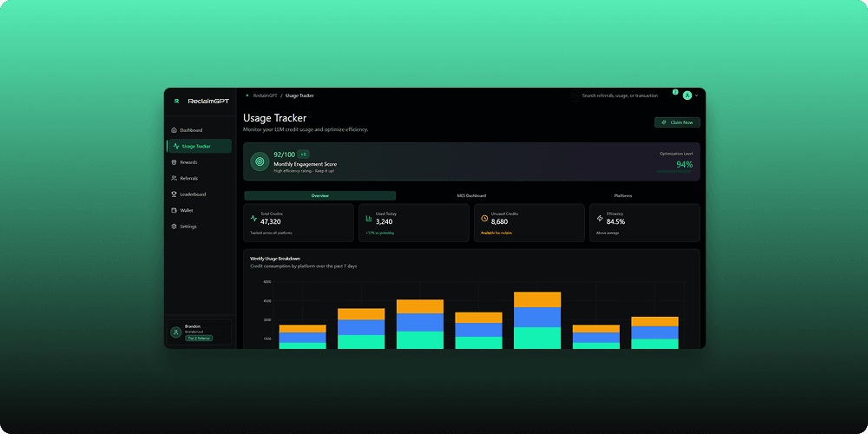Click the Optimization Level progress bar
Image resolution: width=868 pixels, height=434 pixels.
pos(674,172)
